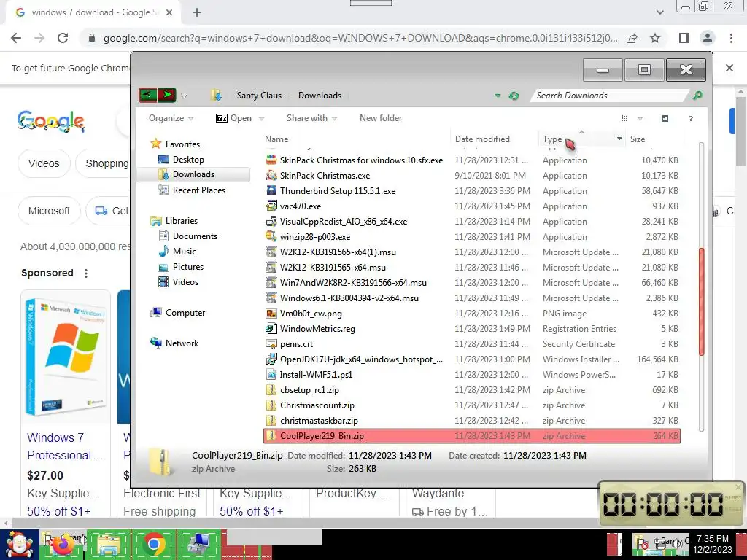
Task: Close the windows 7 download tab
Action: (169, 13)
